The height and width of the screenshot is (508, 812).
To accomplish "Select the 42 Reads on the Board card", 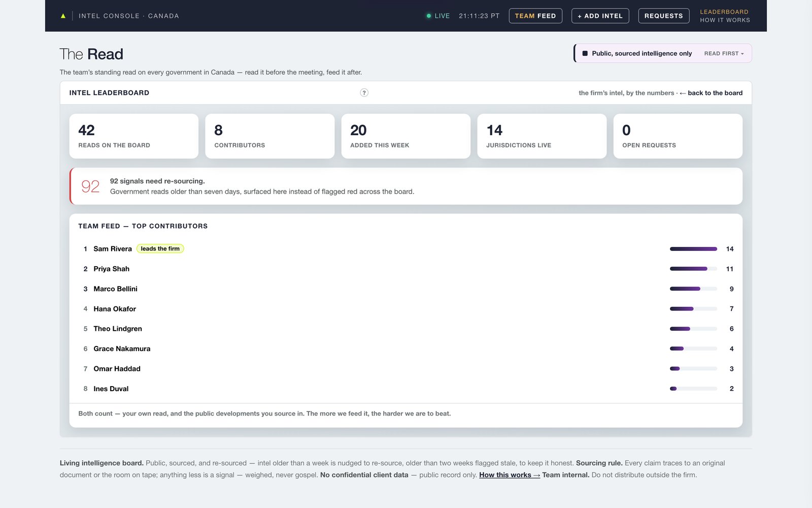I will click(134, 136).
